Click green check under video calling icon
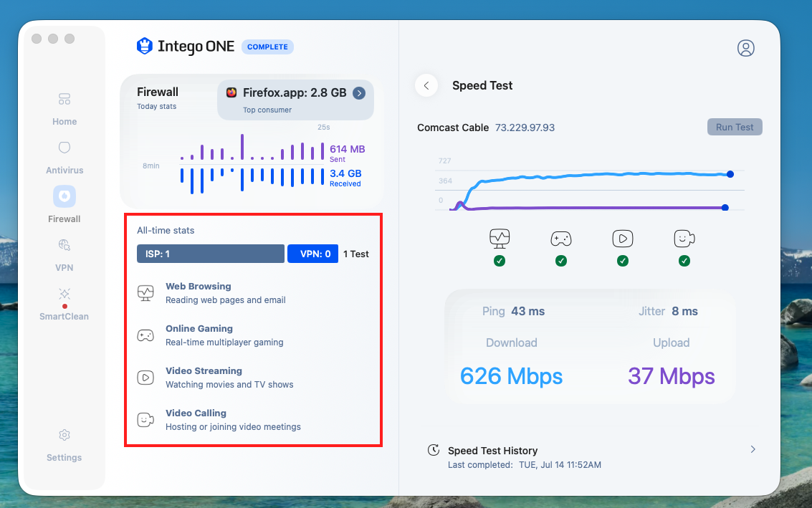This screenshot has height=508, width=812. coord(684,261)
